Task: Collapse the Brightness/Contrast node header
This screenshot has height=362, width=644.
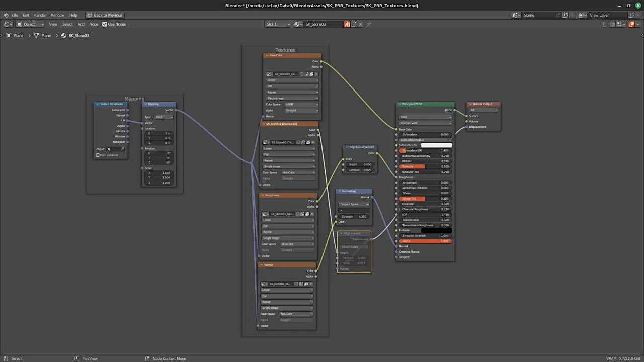Action: 347,147
